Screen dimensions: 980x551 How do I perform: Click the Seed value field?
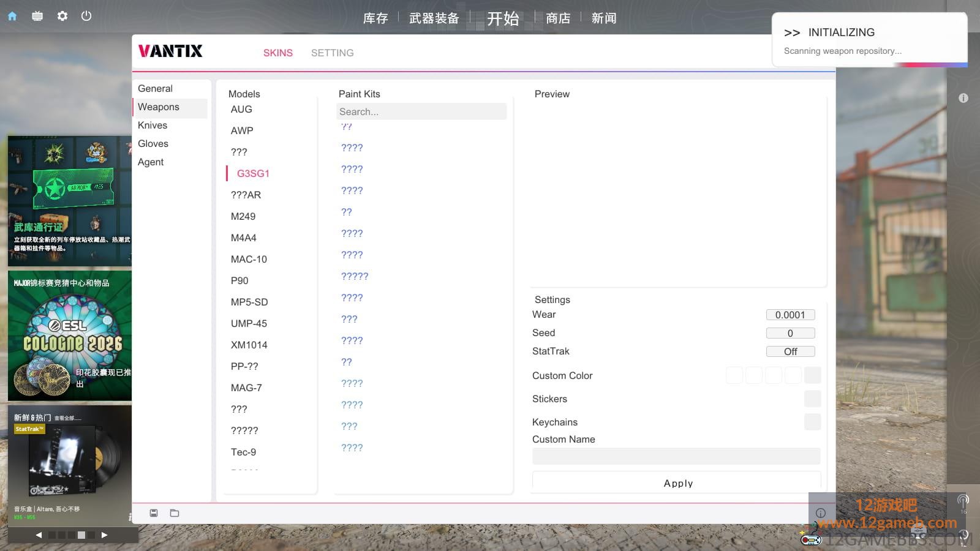click(790, 333)
